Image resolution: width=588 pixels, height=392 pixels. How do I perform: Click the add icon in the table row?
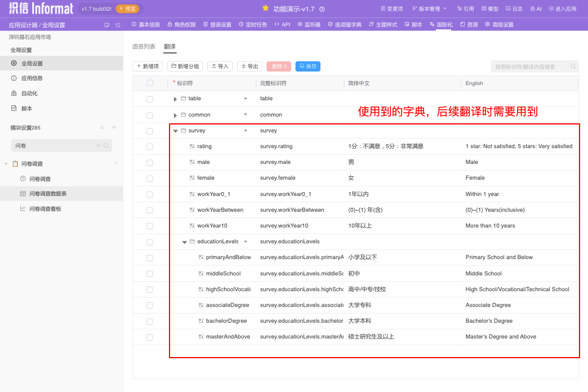point(245,99)
